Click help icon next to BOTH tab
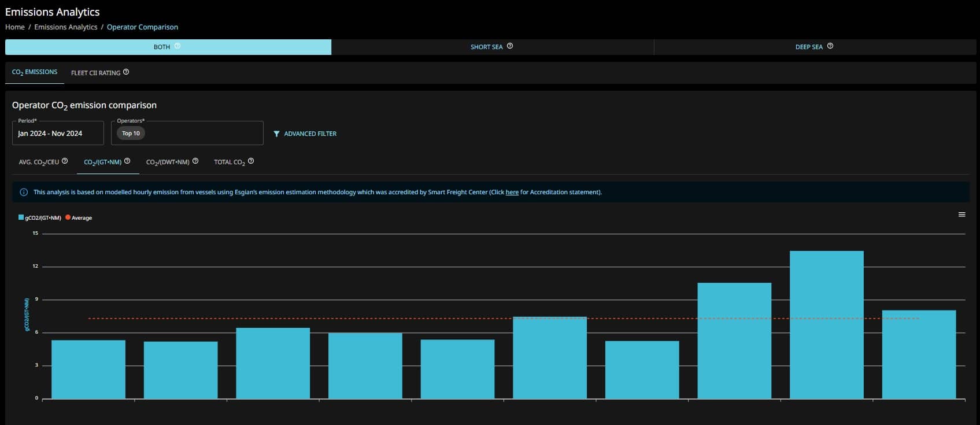The image size is (980, 425). click(x=177, y=46)
